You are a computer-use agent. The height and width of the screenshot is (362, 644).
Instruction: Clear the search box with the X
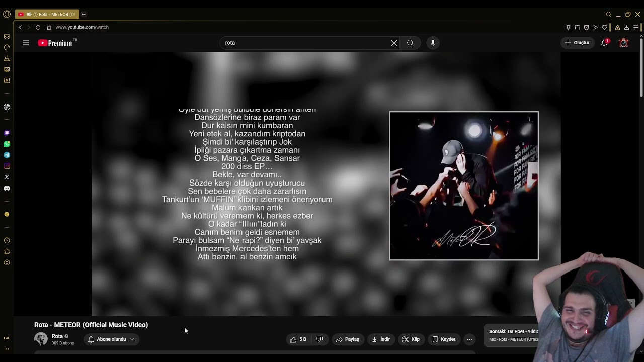pos(394,43)
